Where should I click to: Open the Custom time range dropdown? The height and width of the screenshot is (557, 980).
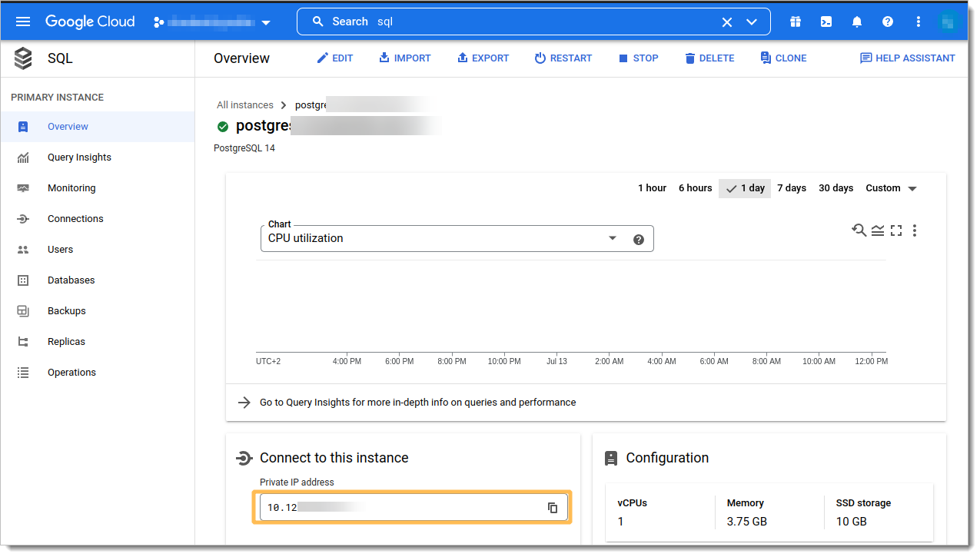(x=892, y=188)
